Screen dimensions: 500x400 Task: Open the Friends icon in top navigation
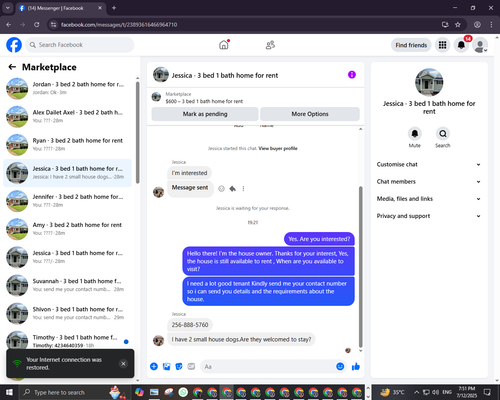tap(270, 45)
